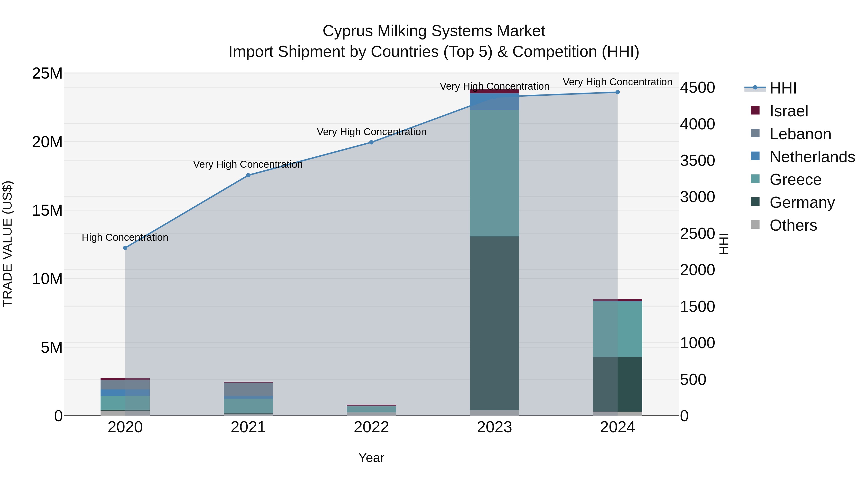The height and width of the screenshot is (488, 868).
Task: Click the Greece segment of the 2023 bar
Action: click(x=494, y=173)
